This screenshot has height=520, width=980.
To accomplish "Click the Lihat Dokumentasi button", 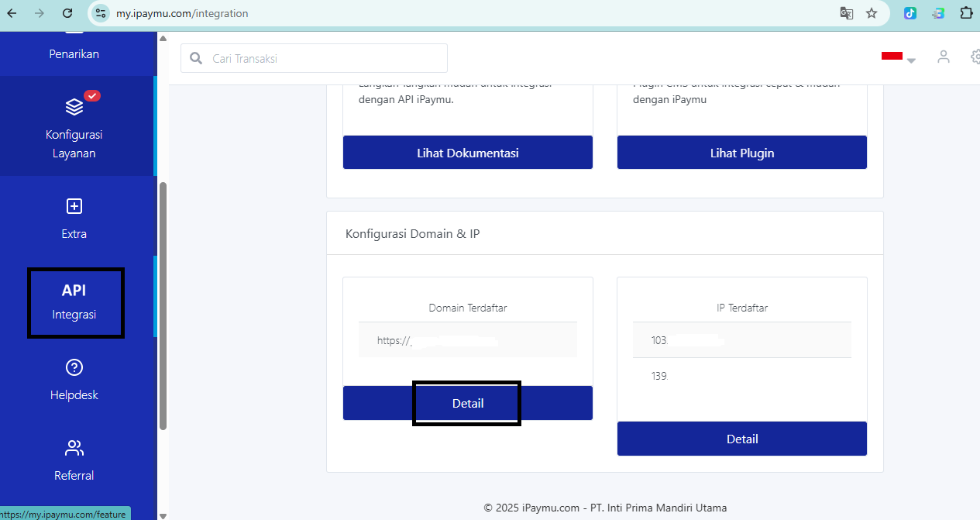I will click(468, 153).
